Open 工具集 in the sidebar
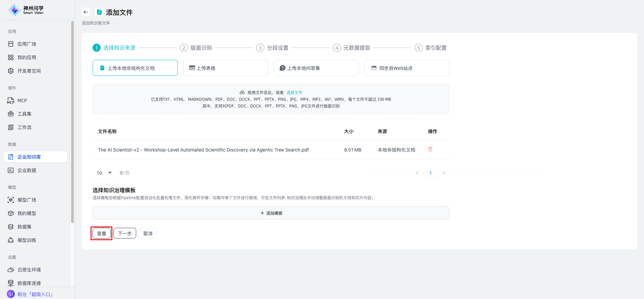Image resolution: width=644 pixels, height=299 pixels. click(24, 114)
